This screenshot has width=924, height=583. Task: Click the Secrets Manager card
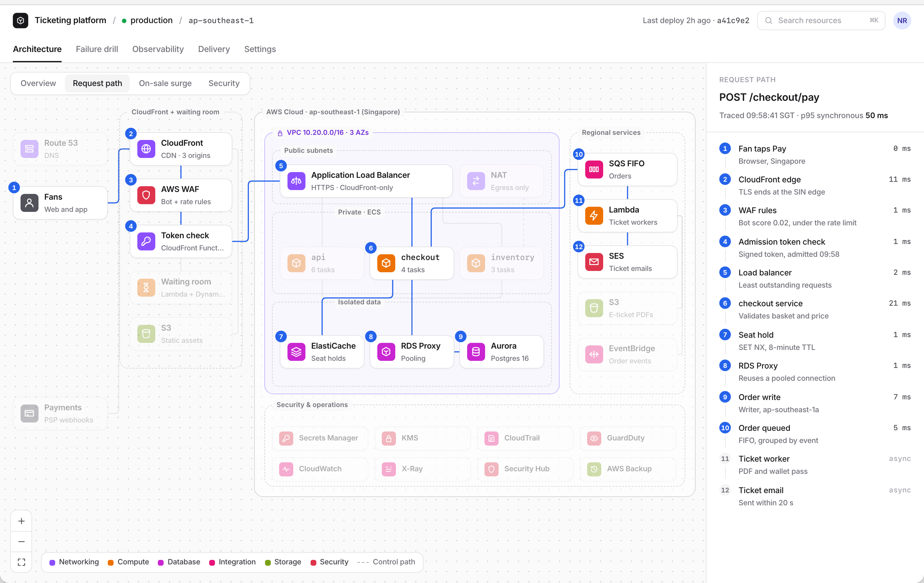(320, 438)
